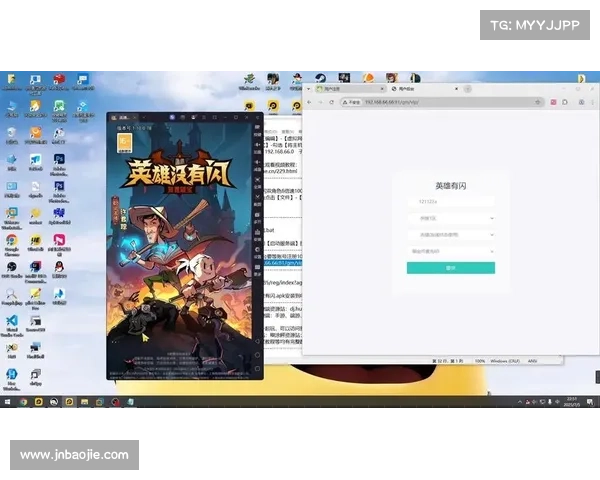This screenshot has width=600, height=480.
Task: Click the emulator install APK icon
Action: [258, 234]
